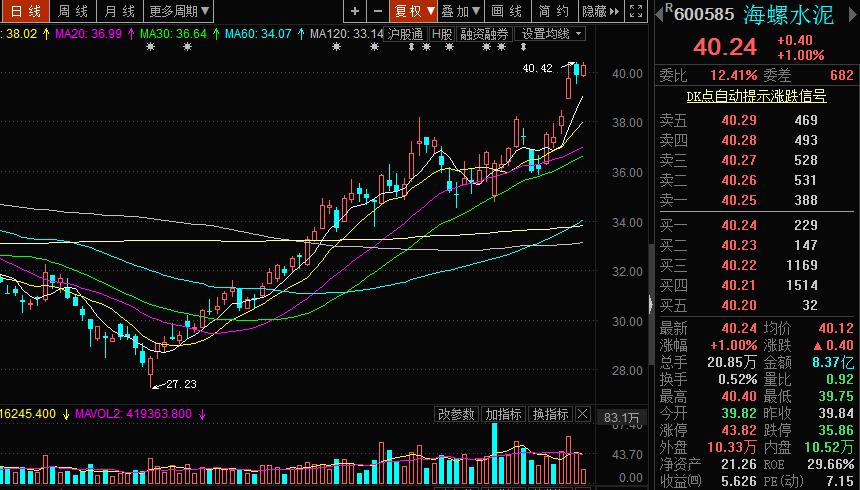
Task: Open the 更多周期 period dropdown
Action: coord(180,11)
